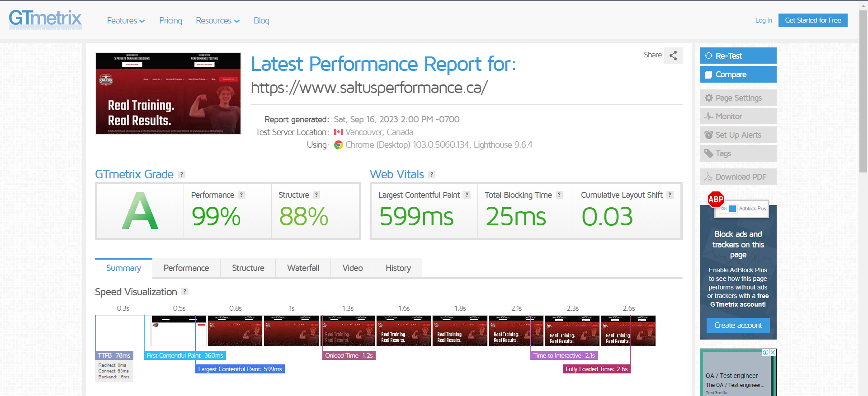Viewport: 868px width, 396px height.
Task: Click the 2.6s filmstrip frame
Action: pyautogui.click(x=628, y=331)
